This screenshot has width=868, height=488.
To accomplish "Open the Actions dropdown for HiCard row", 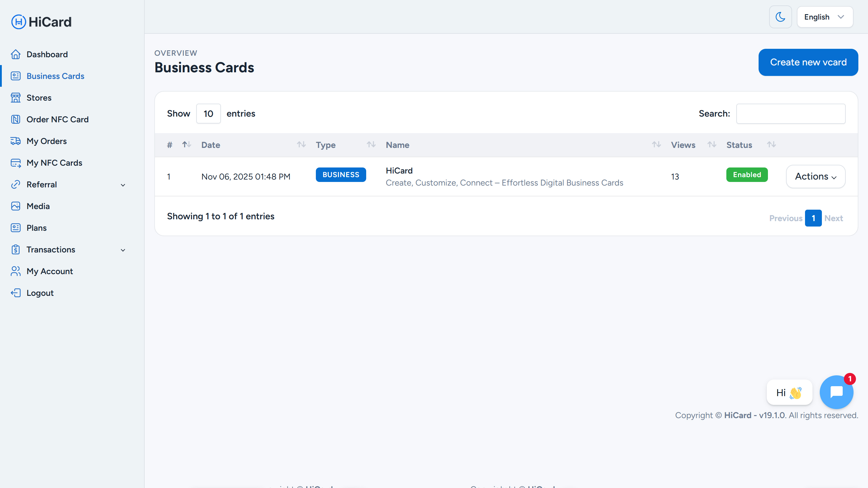I will (x=816, y=177).
